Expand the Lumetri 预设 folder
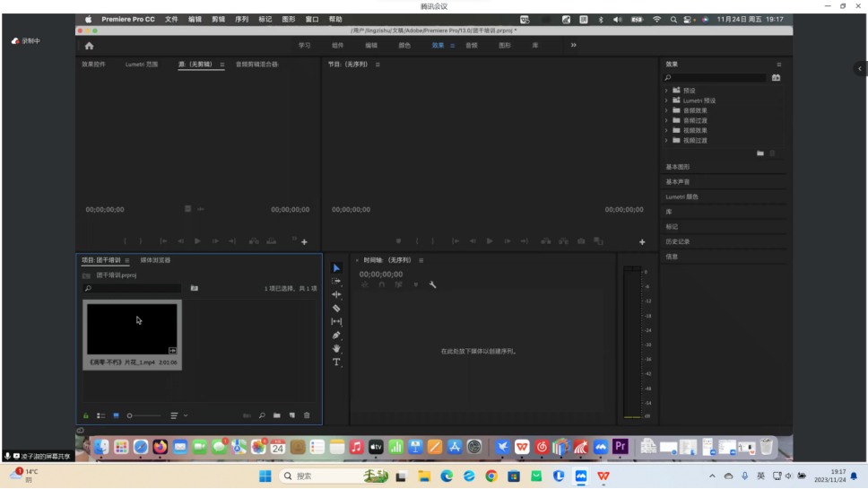The height and width of the screenshot is (489, 868). pos(666,100)
